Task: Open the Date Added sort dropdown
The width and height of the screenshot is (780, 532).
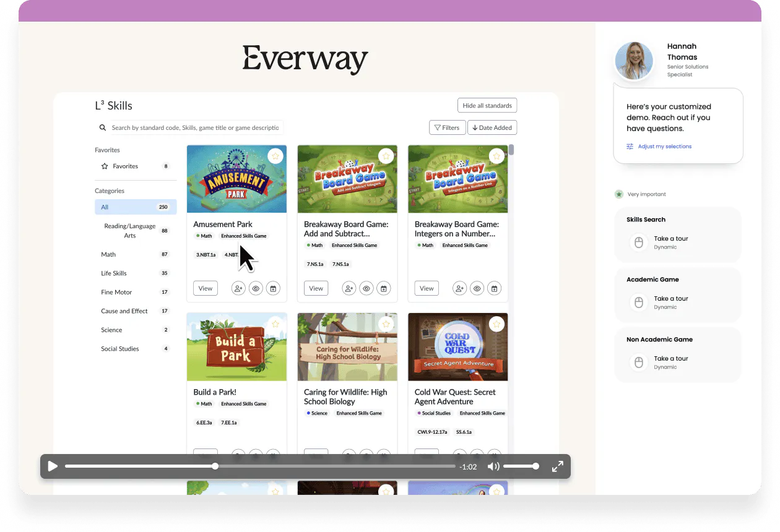Action: point(492,128)
